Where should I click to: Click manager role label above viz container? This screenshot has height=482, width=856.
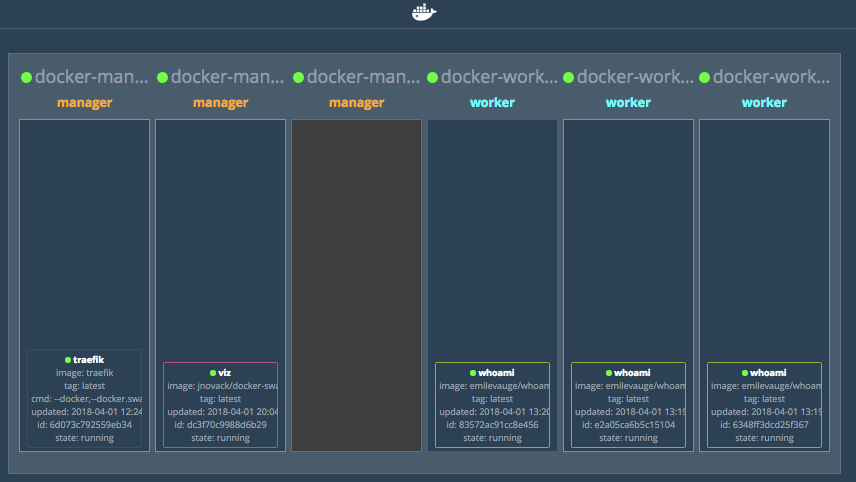tap(221, 103)
